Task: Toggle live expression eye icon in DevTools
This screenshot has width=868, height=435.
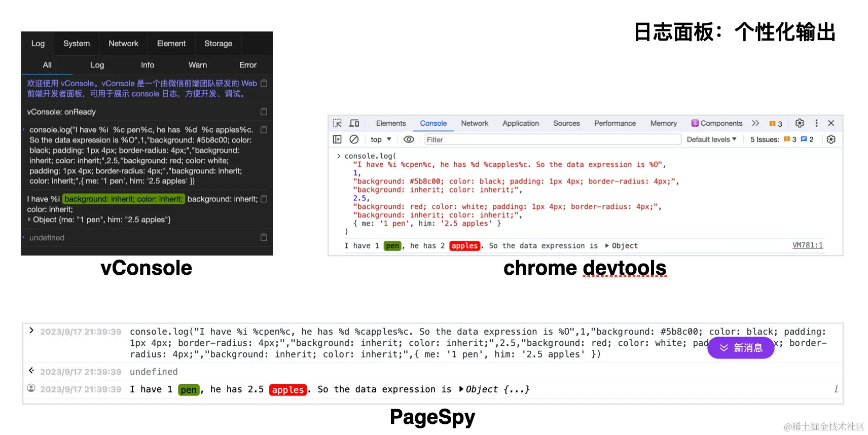Action: tap(409, 139)
